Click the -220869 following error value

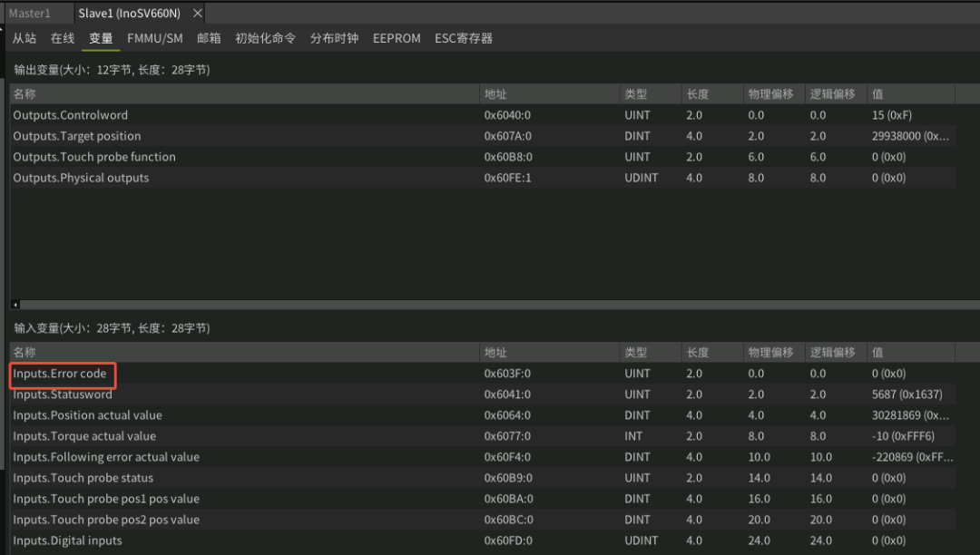(x=913, y=457)
